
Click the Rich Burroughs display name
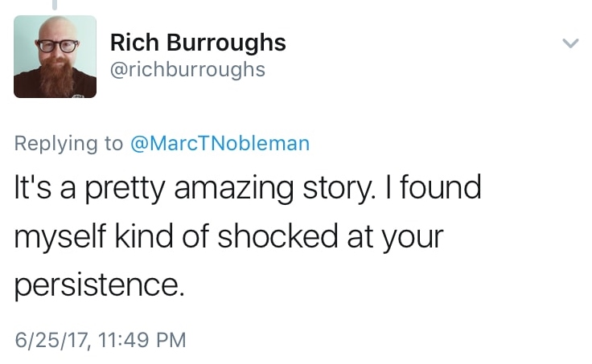point(197,42)
